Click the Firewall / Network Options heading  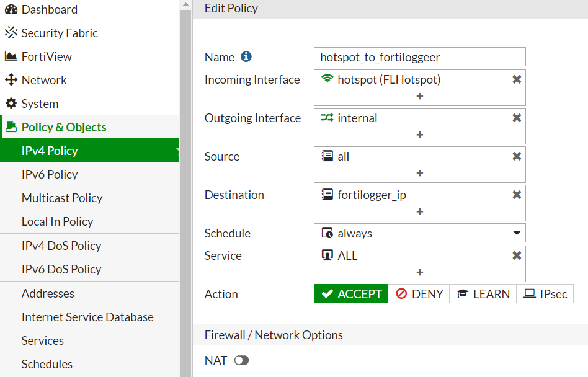pyautogui.click(x=274, y=335)
